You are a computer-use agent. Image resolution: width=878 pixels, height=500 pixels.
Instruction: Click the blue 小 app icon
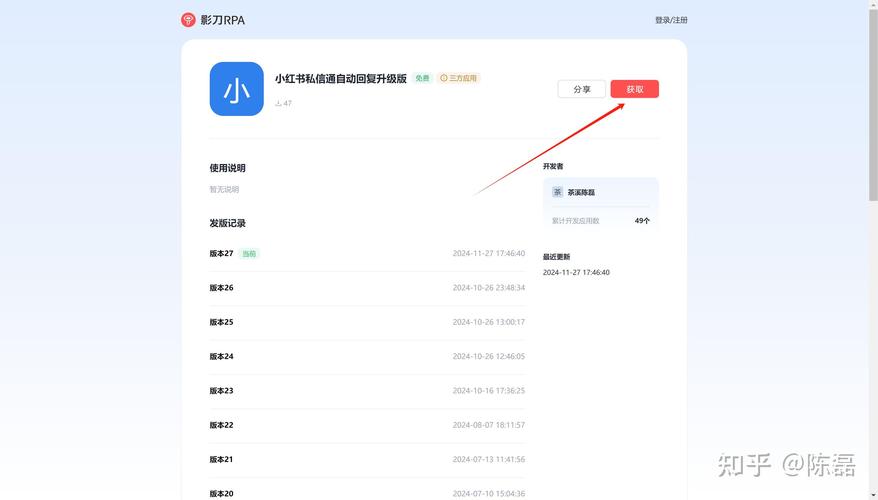[x=236, y=89]
